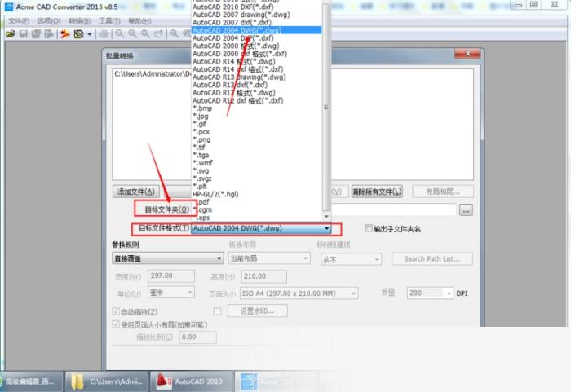Click the open file folder toolbar icon

tap(10, 34)
